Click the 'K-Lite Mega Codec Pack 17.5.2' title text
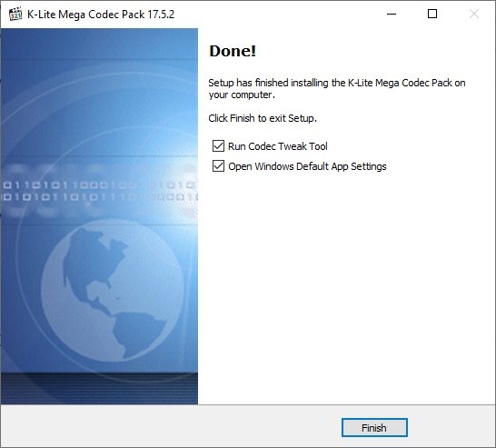The height and width of the screenshot is (448, 496). pos(101,15)
